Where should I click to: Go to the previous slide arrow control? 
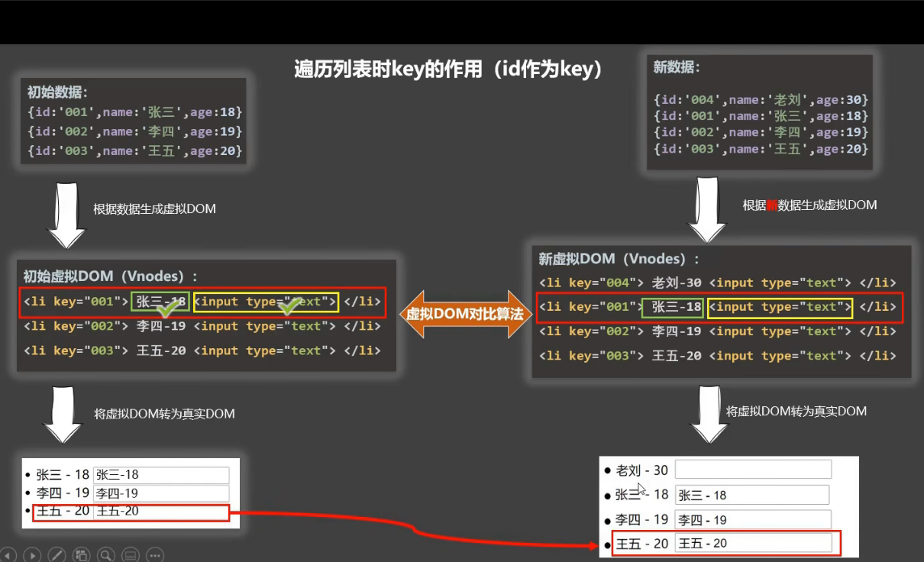pos(8,555)
